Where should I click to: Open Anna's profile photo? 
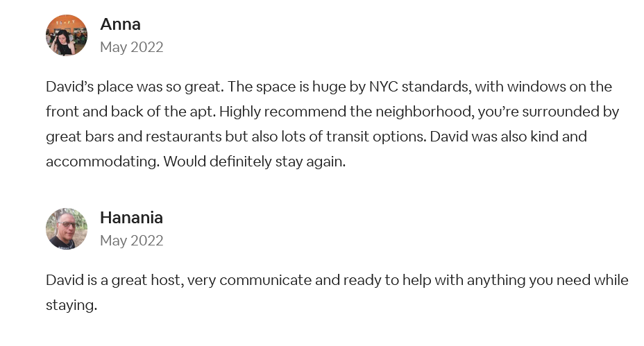pos(67,35)
